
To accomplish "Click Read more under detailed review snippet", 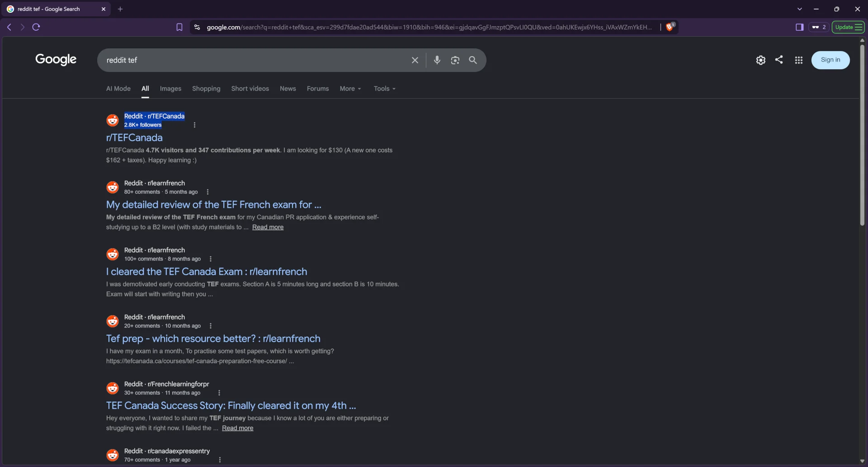I will [268, 227].
